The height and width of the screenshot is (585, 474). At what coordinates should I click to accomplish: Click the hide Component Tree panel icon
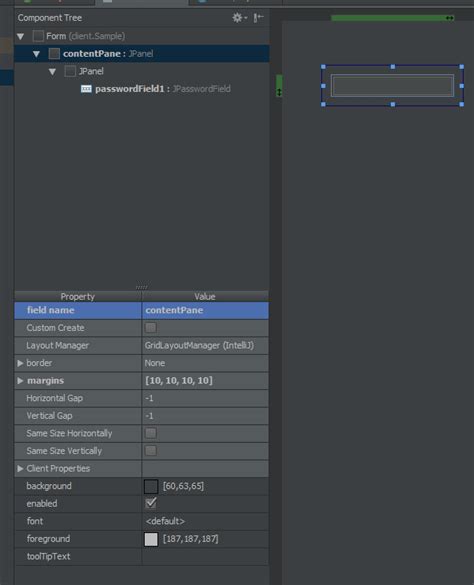tap(258, 18)
